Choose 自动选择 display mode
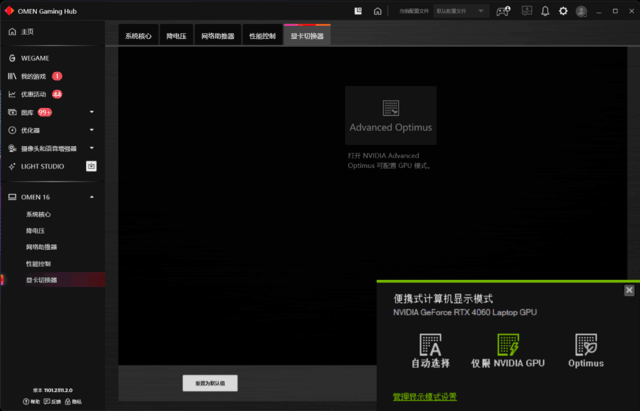This screenshot has height=411, width=640. [x=431, y=351]
